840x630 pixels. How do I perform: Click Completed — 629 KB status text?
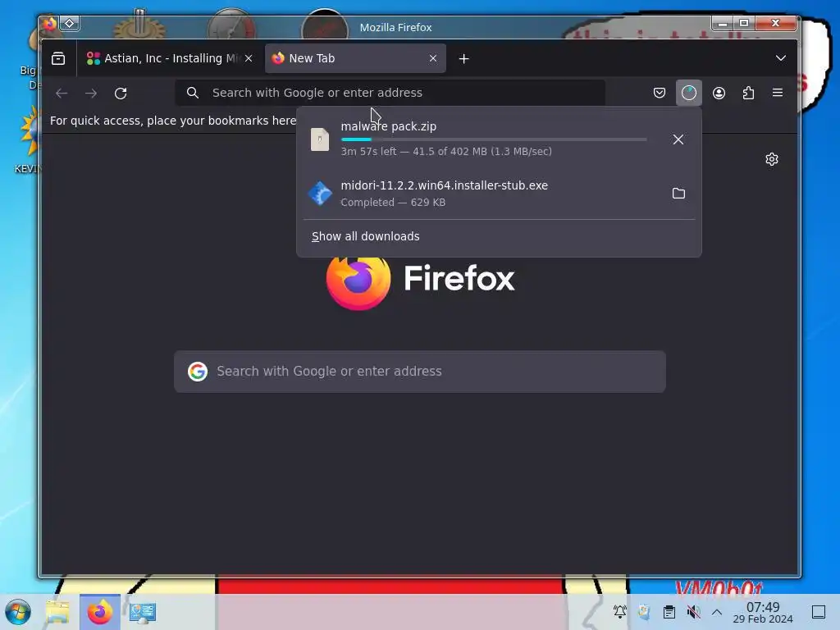393,203
